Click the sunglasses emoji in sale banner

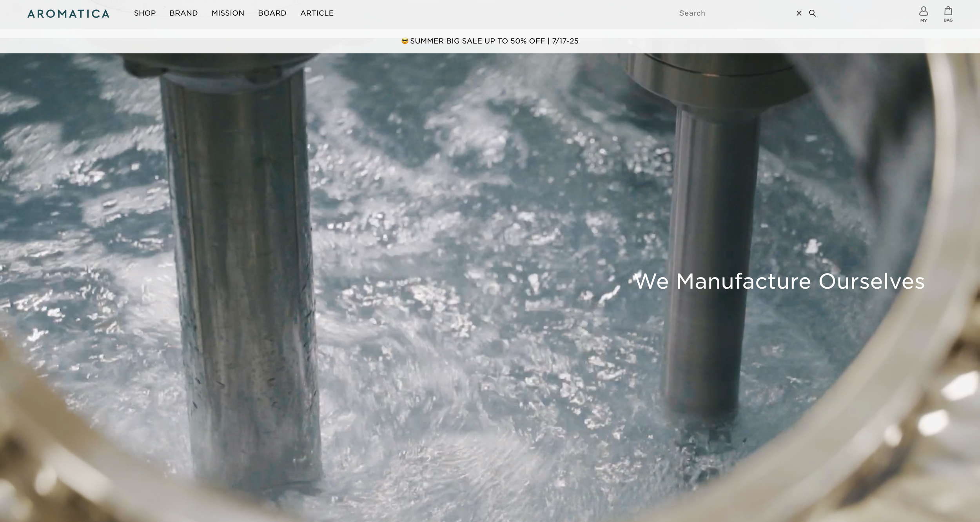(x=405, y=41)
